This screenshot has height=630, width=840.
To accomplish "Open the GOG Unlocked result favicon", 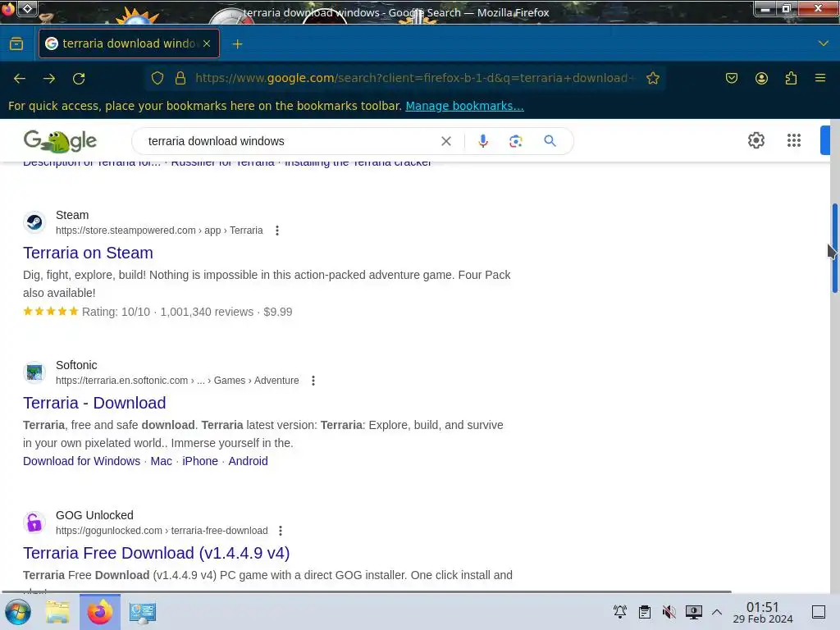I will coord(34,522).
